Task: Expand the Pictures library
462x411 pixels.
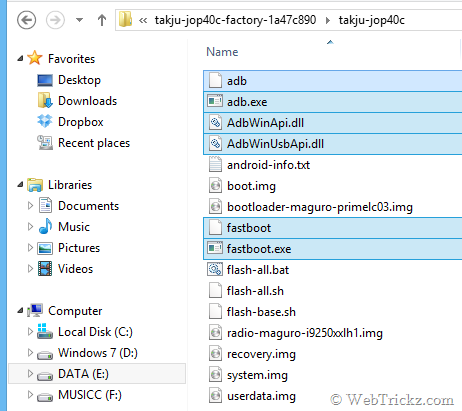Action: [30, 248]
